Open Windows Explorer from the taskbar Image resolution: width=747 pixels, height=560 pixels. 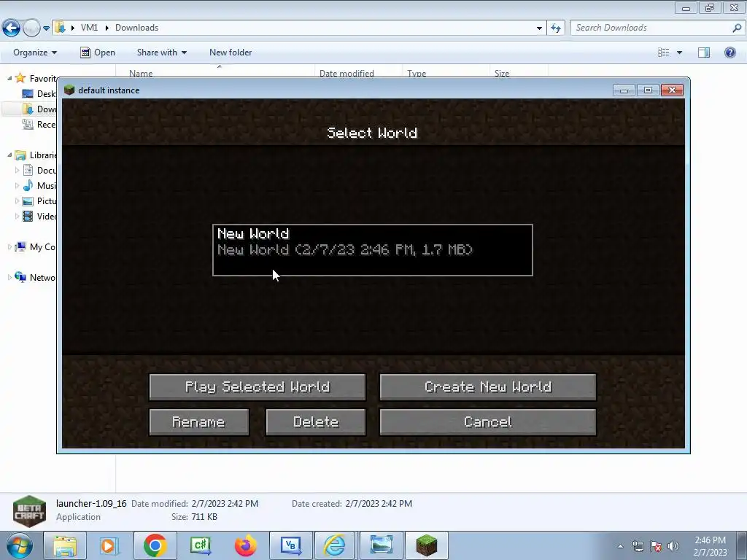click(x=65, y=545)
